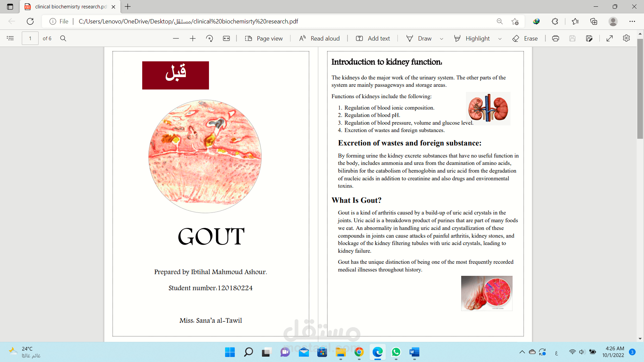Open PDF settings gear
Viewport: 644px width, 362px height.
(626, 38)
